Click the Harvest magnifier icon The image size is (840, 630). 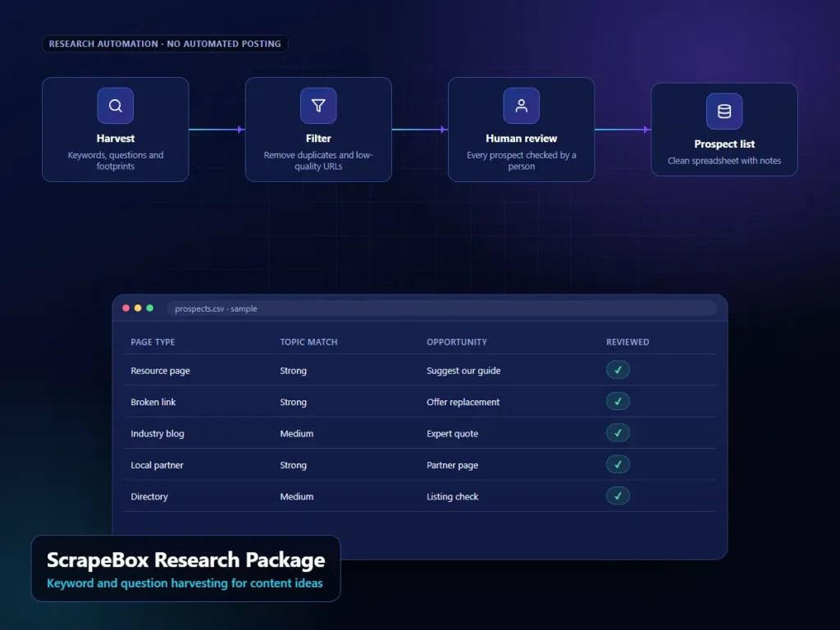click(x=115, y=106)
